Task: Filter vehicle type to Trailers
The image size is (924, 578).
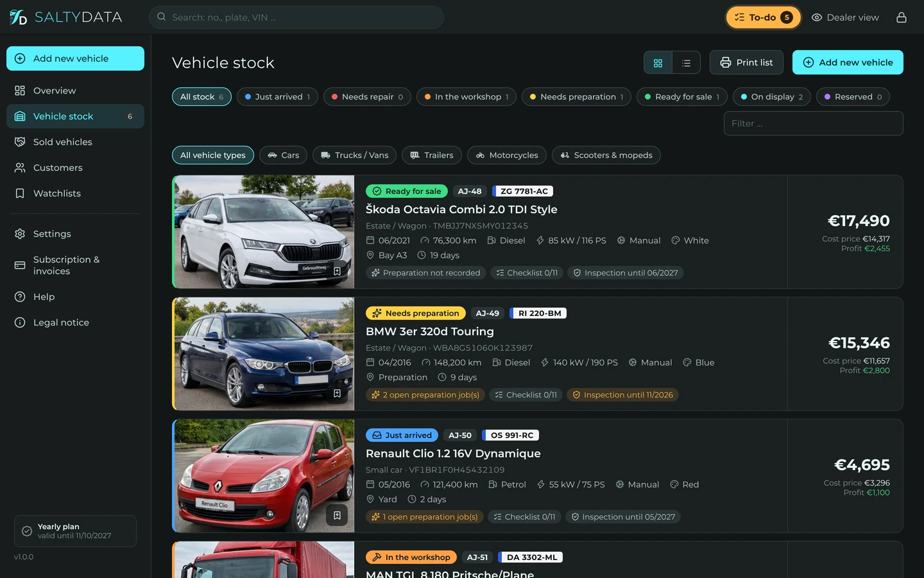Action: (x=431, y=155)
